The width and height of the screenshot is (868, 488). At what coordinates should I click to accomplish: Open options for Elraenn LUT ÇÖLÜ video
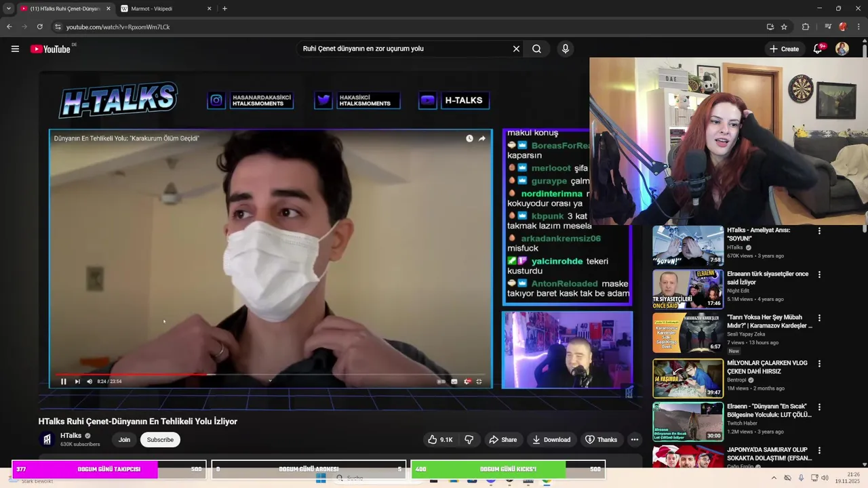coord(819,407)
